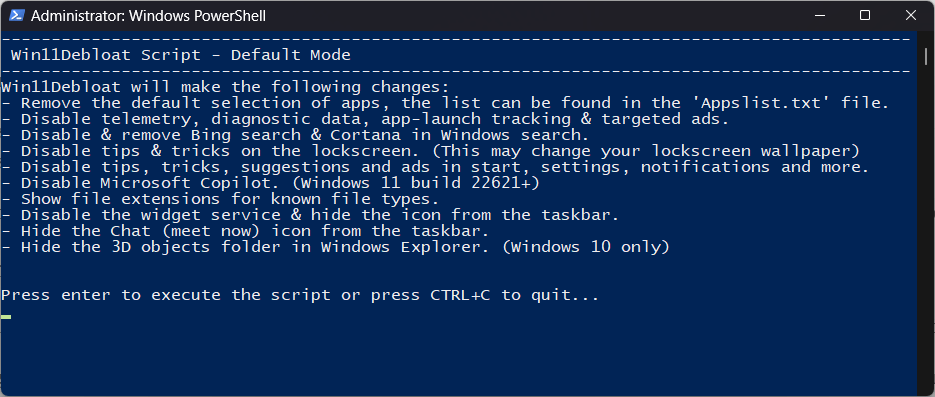Click the 'Disable the widget service' line

click(x=310, y=215)
